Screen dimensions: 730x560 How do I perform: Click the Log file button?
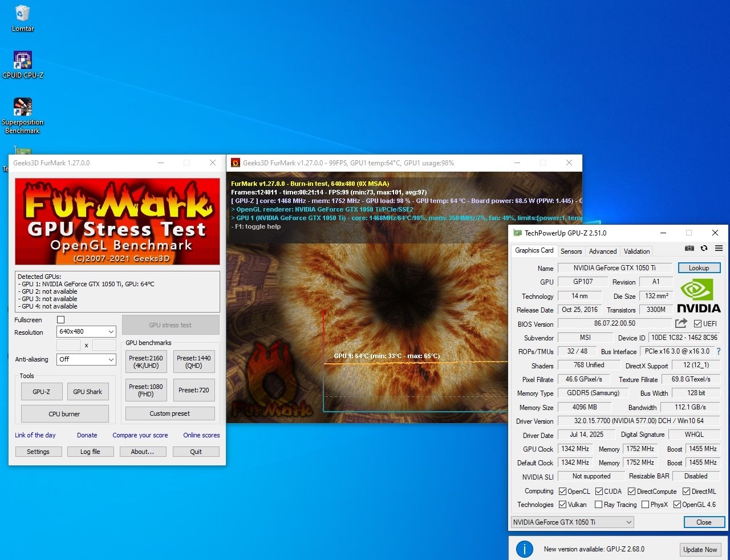[x=90, y=452]
